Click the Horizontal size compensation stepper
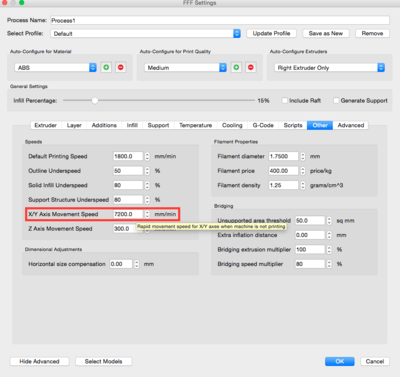Image resolution: width=400 pixels, height=377 pixels. [x=137, y=264]
